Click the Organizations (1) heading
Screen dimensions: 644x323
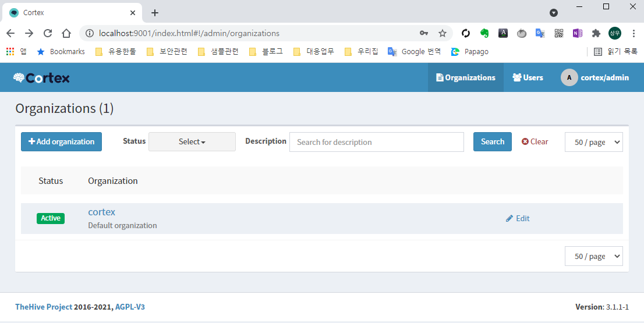coord(65,108)
